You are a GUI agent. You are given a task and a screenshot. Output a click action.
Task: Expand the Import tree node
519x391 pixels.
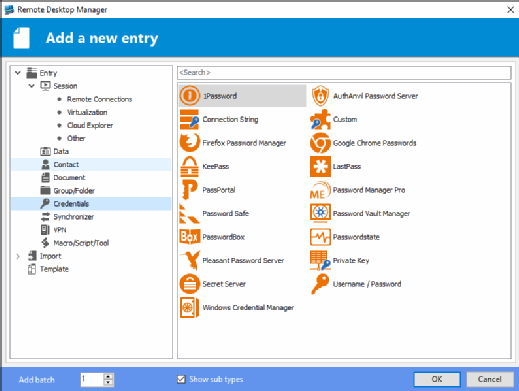[18, 256]
